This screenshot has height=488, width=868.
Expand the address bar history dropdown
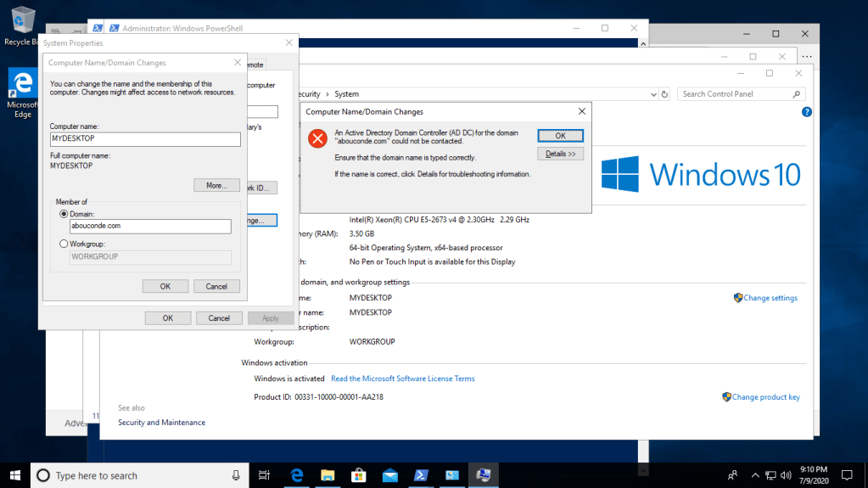coord(652,94)
